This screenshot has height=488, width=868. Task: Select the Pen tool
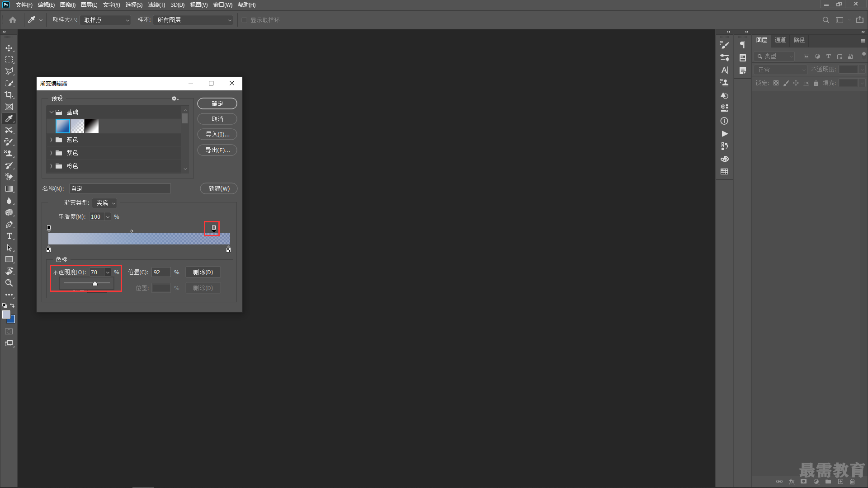(x=9, y=224)
